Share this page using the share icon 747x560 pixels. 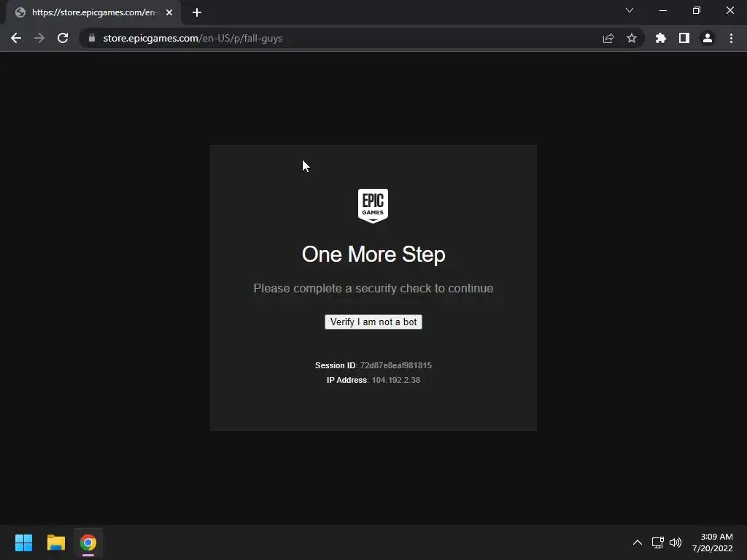(x=608, y=38)
